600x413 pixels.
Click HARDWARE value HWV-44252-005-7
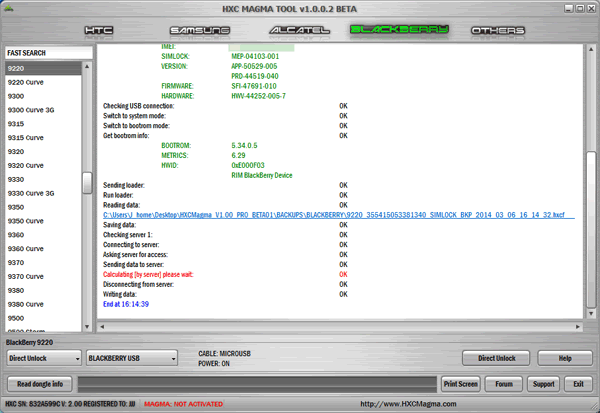pyautogui.click(x=259, y=96)
